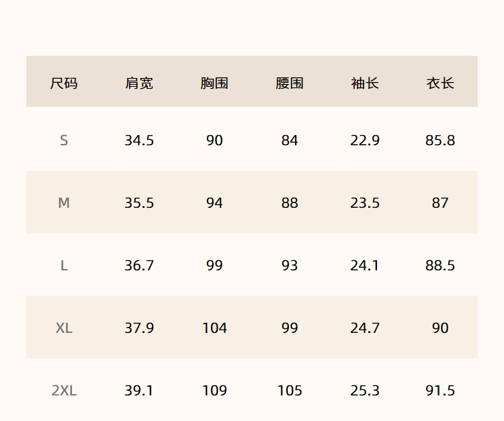Select the L size row label
The width and height of the screenshot is (504, 421).
tap(64, 266)
